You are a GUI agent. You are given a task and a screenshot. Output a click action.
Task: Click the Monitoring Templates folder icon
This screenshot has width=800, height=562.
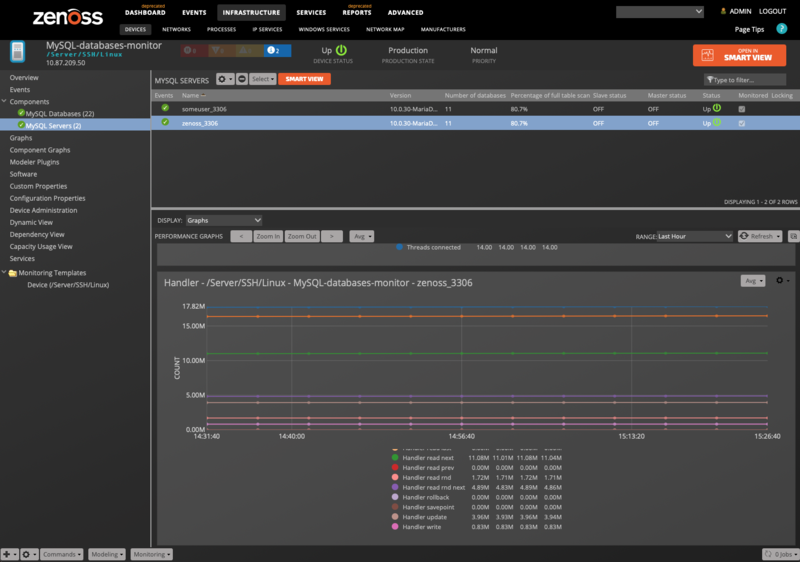[x=13, y=273]
